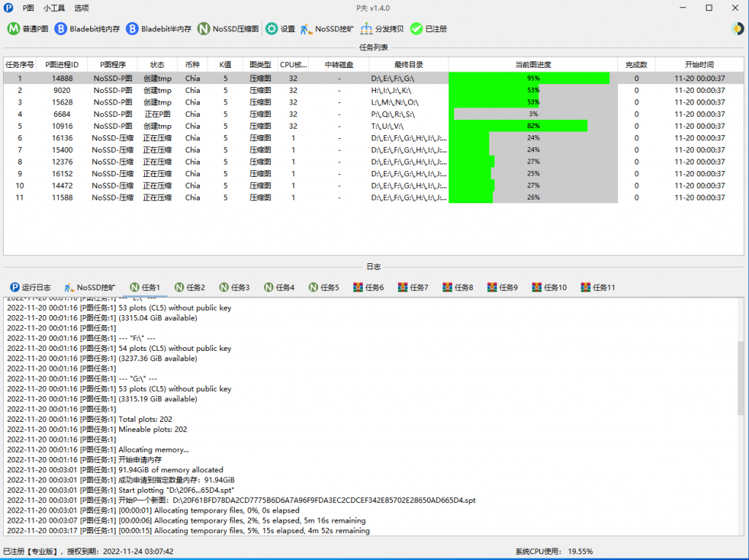Open 设置 via the gear icon

click(271, 29)
